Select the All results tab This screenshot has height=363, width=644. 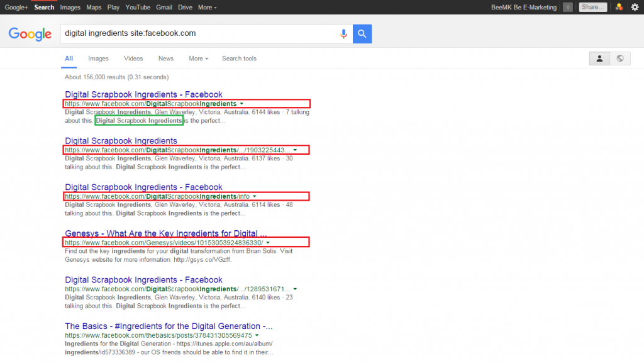pyautogui.click(x=69, y=59)
